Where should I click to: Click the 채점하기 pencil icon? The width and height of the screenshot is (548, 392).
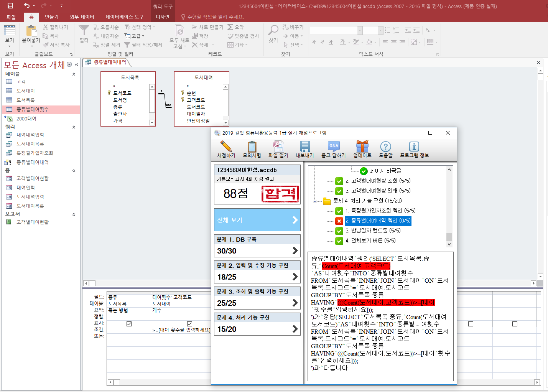[226, 147]
